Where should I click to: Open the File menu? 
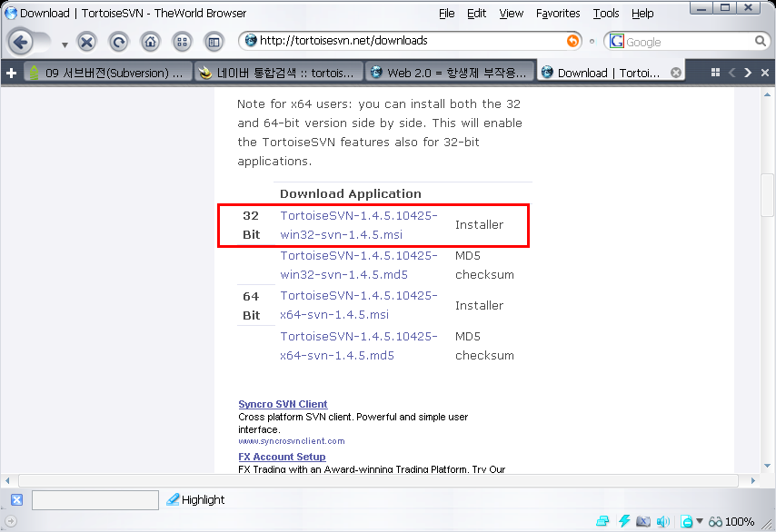[446, 14]
